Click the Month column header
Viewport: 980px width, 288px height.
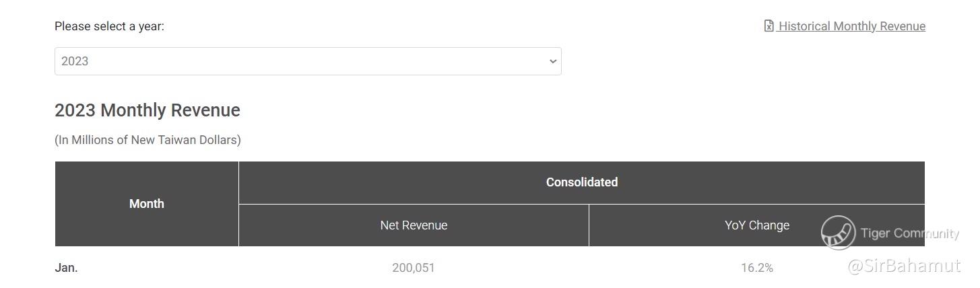click(146, 204)
